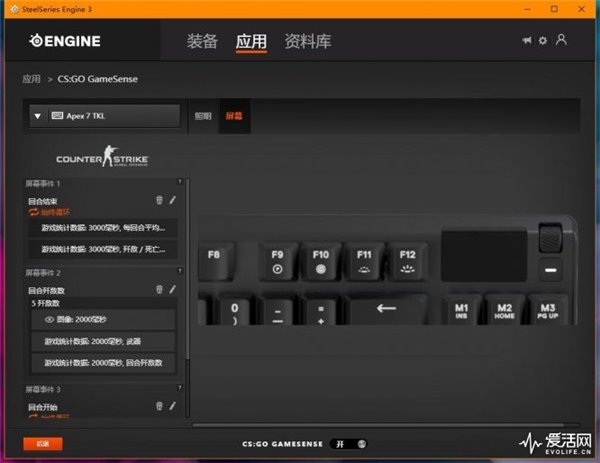This screenshot has width=600, height=463.
Task: Click the CS:GO GameSense breadcrumb text
Action: tap(98, 79)
